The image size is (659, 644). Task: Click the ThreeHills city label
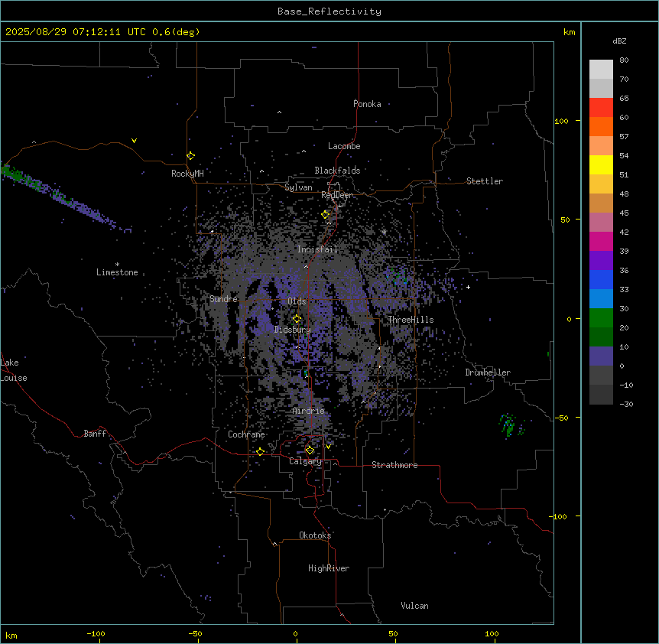[x=411, y=320]
